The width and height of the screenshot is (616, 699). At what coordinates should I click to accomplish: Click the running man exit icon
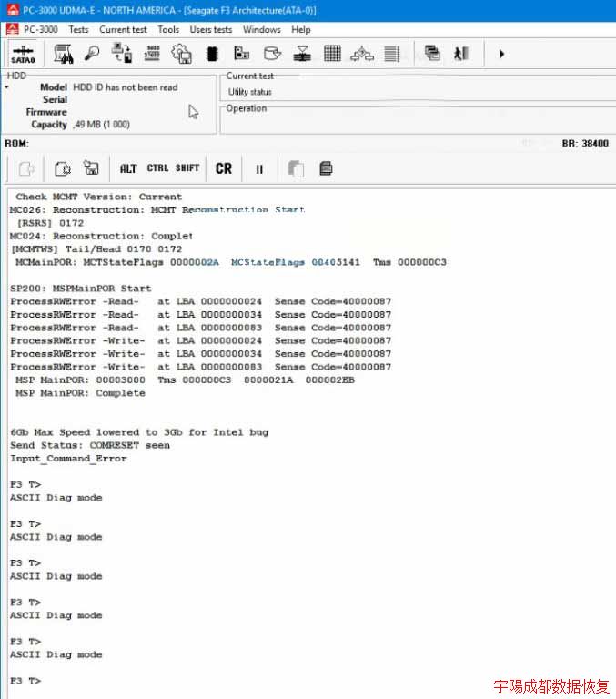(x=461, y=54)
